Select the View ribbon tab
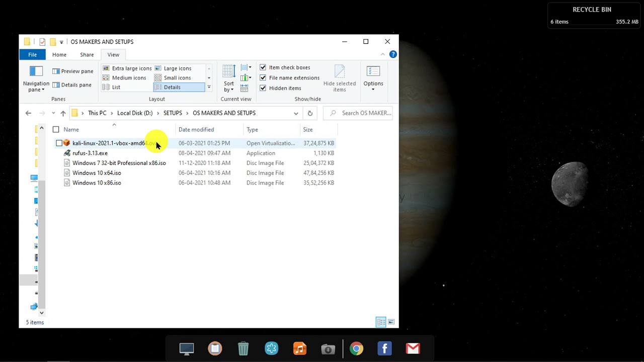Viewport: 644px width, 362px height. pos(113,55)
